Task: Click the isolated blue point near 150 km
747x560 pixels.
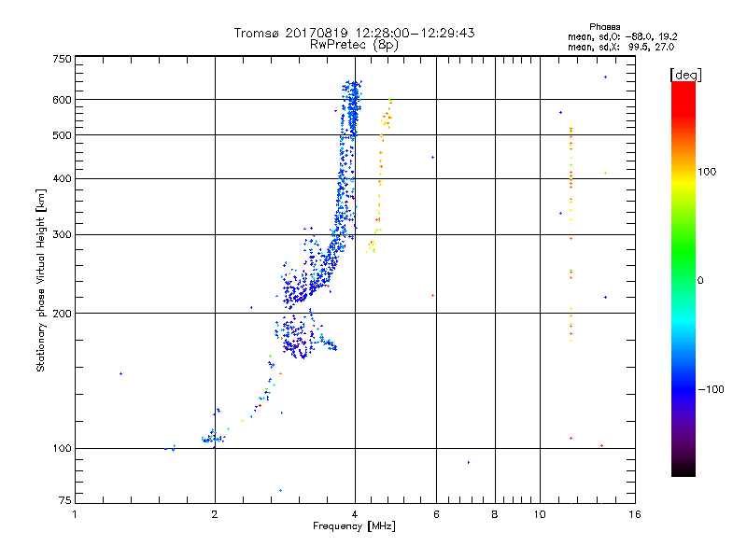Action: [x=121, y=374]
